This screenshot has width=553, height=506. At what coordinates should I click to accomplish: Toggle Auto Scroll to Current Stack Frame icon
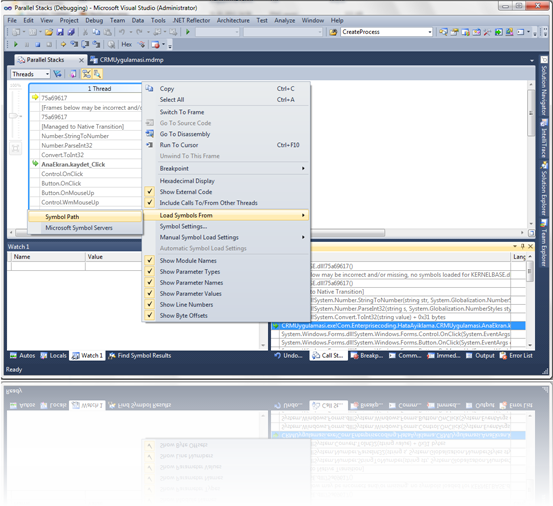86,74
